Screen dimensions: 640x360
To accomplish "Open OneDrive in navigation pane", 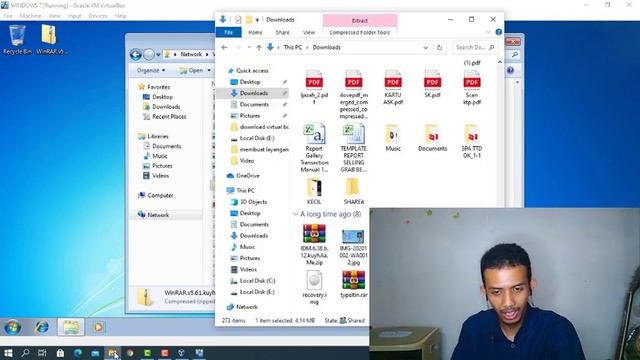I will [247, 176].
